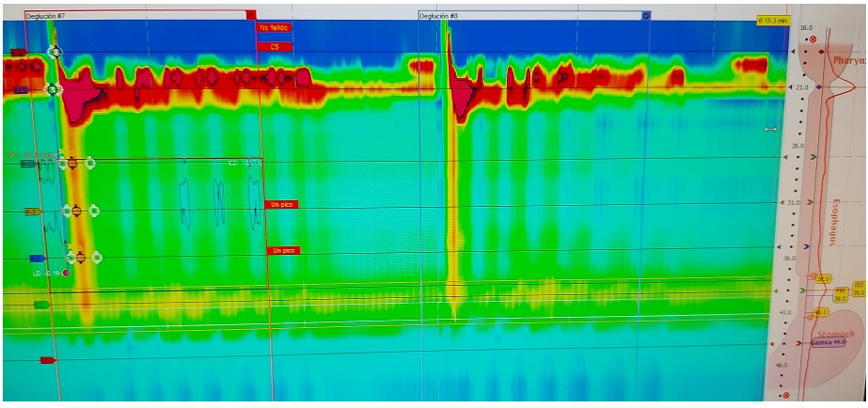868x408 pixels.
Task: Click the red gastric marker flag at left
Action: tap(48, 360)
